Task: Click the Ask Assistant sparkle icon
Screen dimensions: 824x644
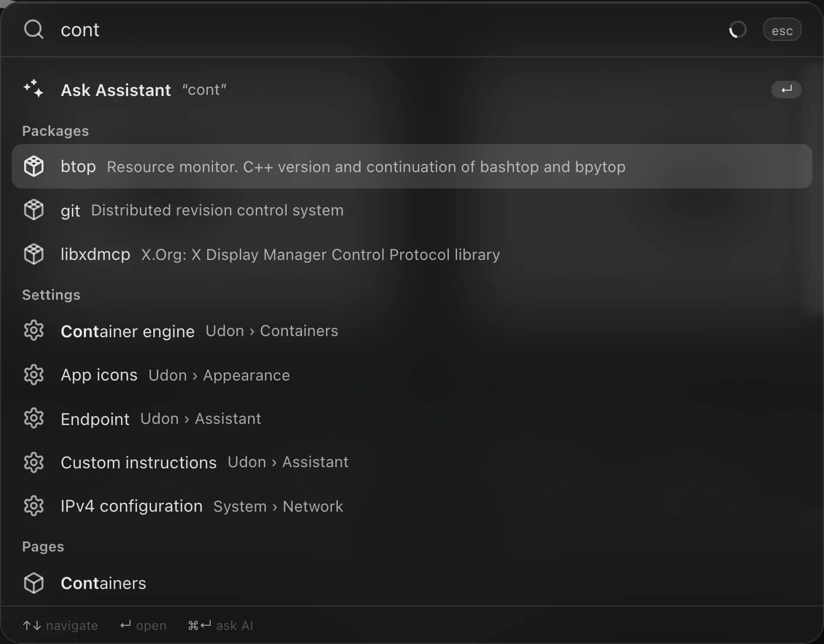Action: pos(33,89)
